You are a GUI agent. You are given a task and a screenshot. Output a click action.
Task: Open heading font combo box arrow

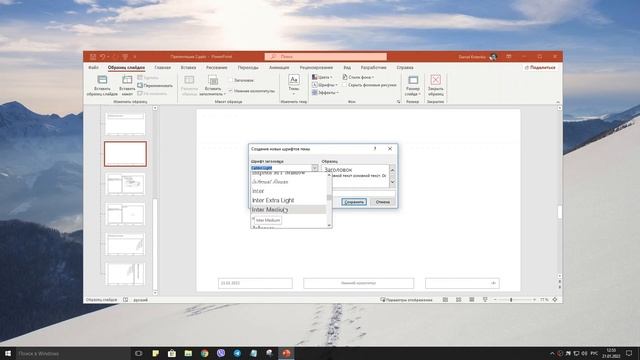(x=315, y=168)
